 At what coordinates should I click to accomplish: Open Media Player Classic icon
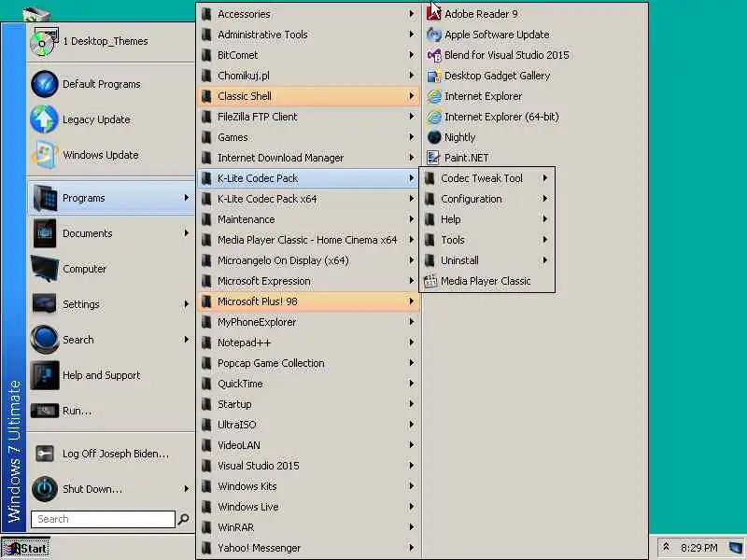pos(430,281)
